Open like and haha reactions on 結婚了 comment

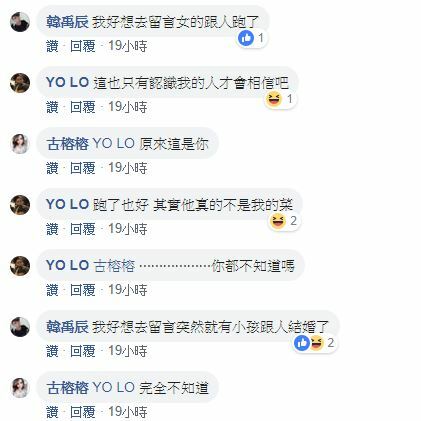click(x=314, y=343)
